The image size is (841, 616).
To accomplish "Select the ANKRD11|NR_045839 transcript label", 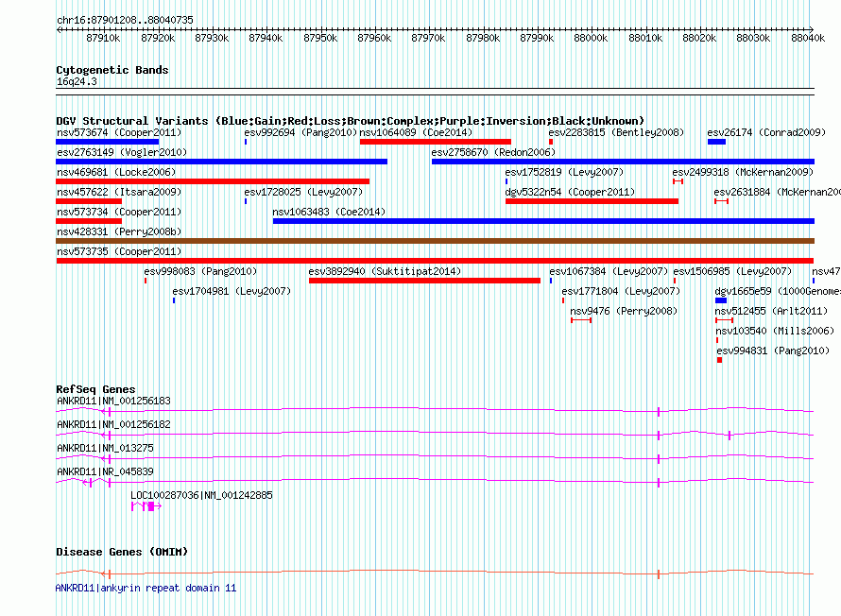I will click(105, 471).
